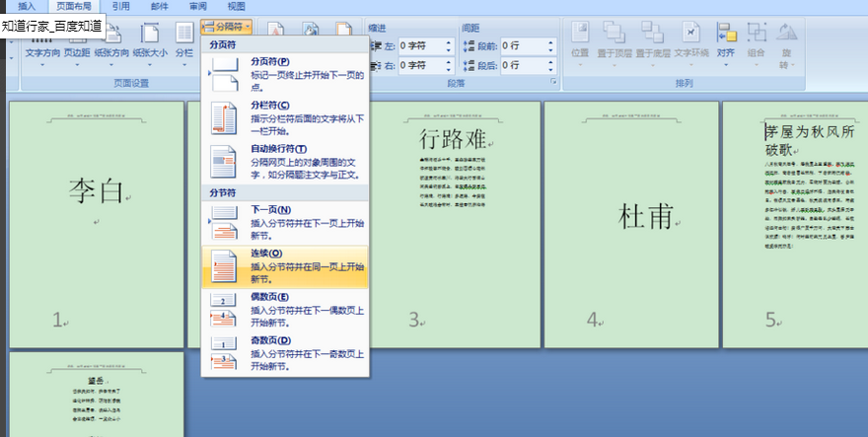Click the 对齐 align icon
Viewport: 868px width, 437px height.
click(726, 33)
